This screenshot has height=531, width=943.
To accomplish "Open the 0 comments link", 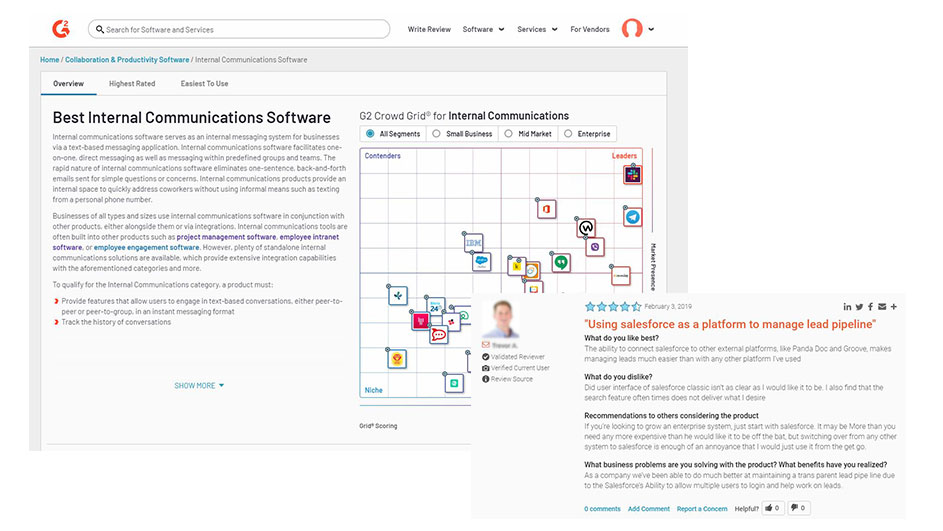I will click(602, 509).
